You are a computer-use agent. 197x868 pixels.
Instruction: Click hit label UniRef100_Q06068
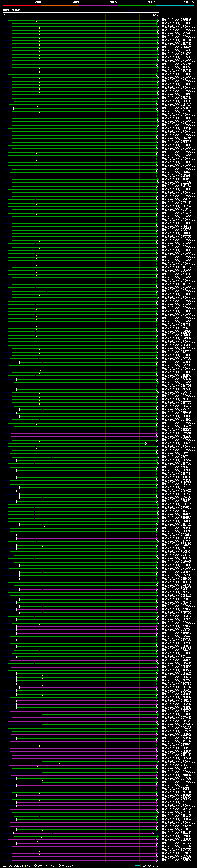(x=176, y=562)
